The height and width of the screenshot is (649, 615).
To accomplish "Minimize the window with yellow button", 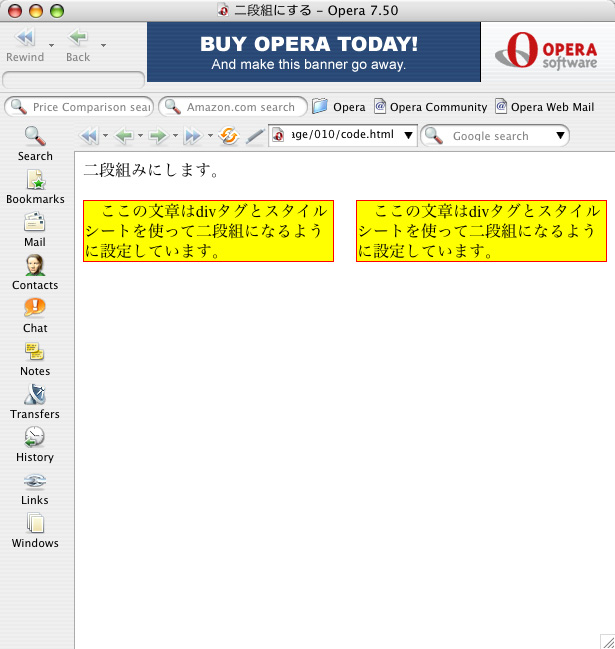I will 36,11.
